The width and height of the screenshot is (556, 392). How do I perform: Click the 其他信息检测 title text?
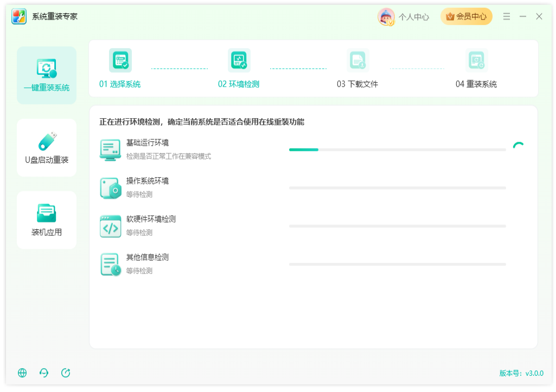click(x=148, y=258)
